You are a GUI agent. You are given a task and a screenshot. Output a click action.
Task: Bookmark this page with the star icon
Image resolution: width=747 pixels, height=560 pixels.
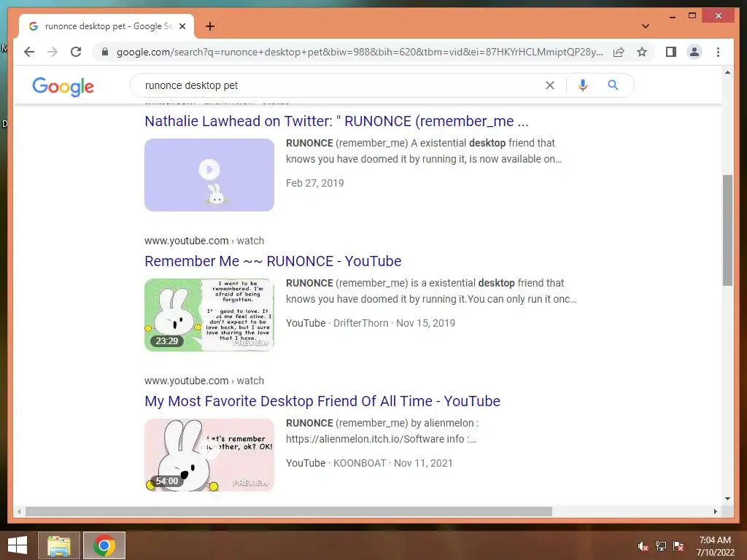click(642, 52)
